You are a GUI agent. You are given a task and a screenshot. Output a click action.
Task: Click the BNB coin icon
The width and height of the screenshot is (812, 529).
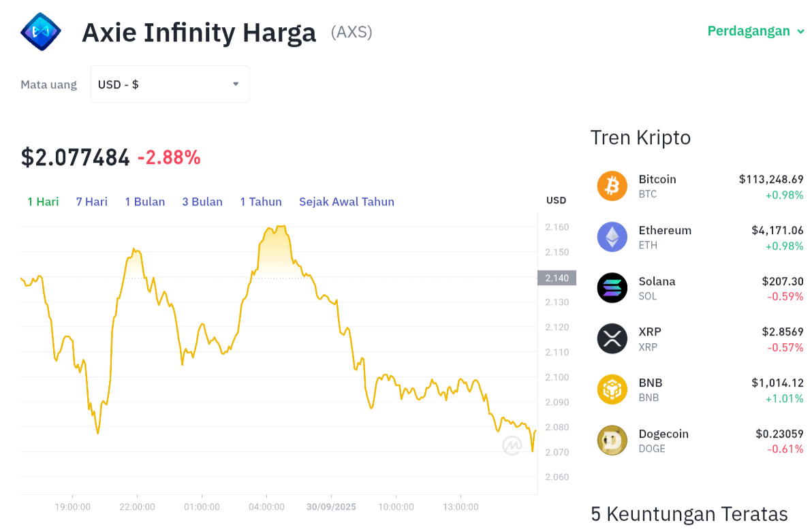click(x=612, y=389)
